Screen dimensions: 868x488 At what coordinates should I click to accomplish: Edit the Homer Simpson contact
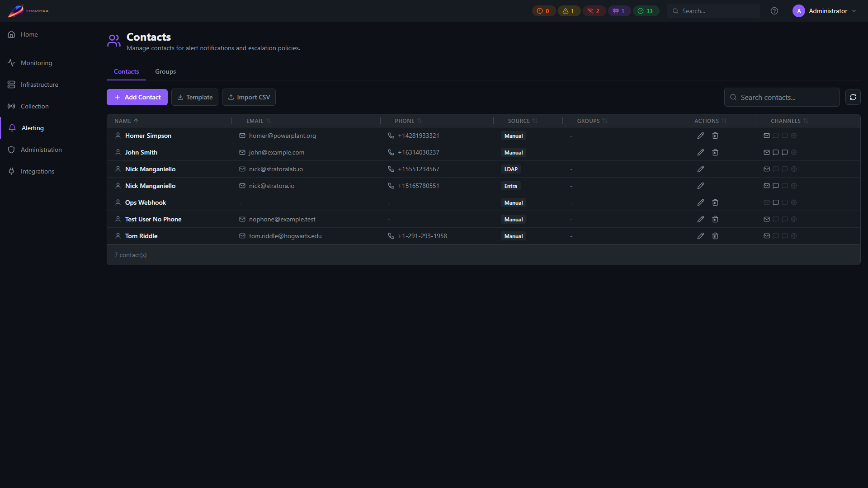tap(701, 136)
